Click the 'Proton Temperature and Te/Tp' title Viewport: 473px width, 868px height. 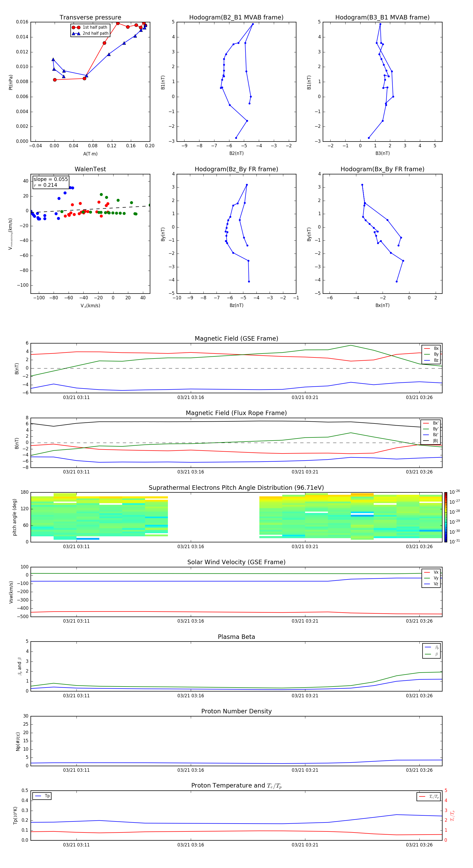236,786
